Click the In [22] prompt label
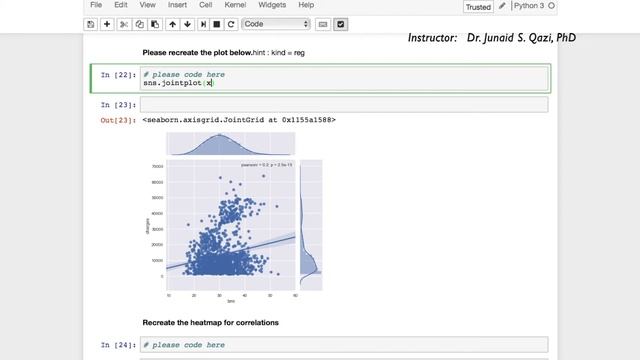Image resolution: width=640 pixels, height=360 pixels. (x=118, y=75)
